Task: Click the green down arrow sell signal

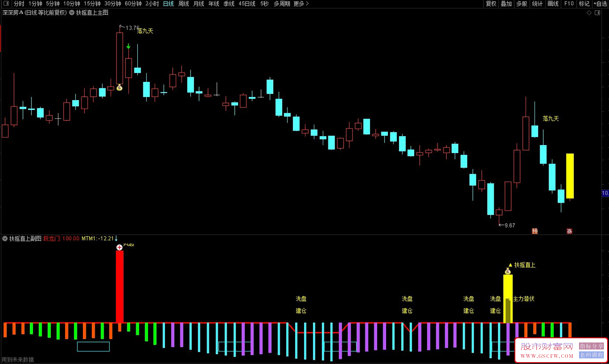Action: point(128,46)
